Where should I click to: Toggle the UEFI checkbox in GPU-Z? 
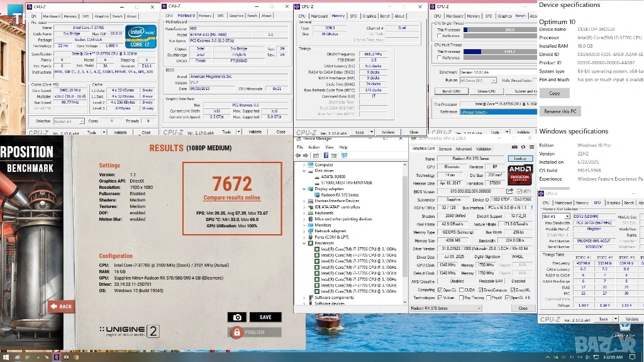(519, 191)
